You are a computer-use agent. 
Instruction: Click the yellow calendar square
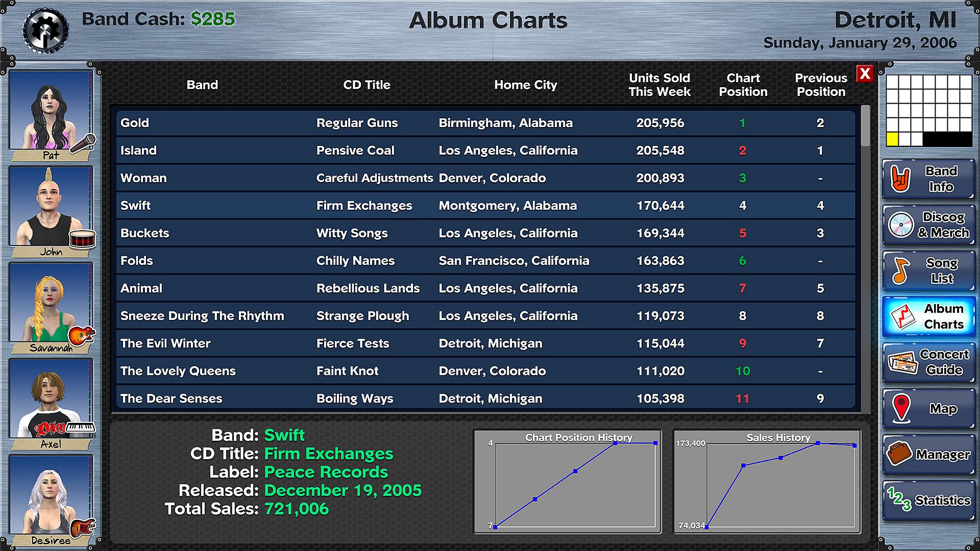click(x=892, y=139)
